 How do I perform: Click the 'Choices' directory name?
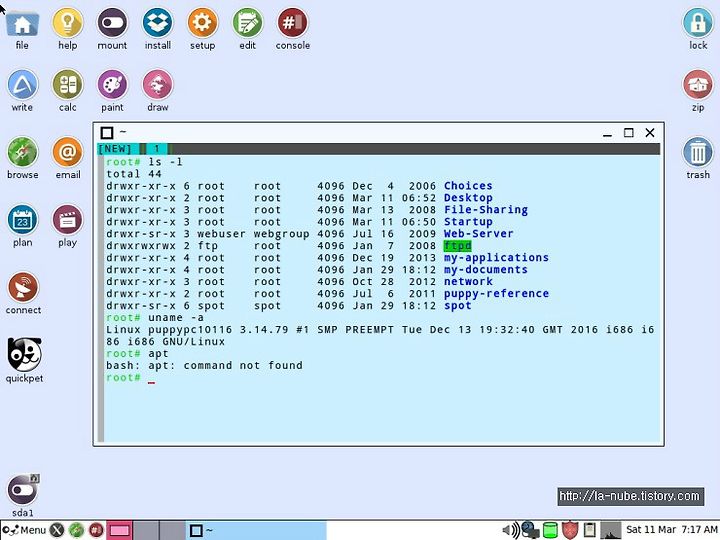point(468,186)
